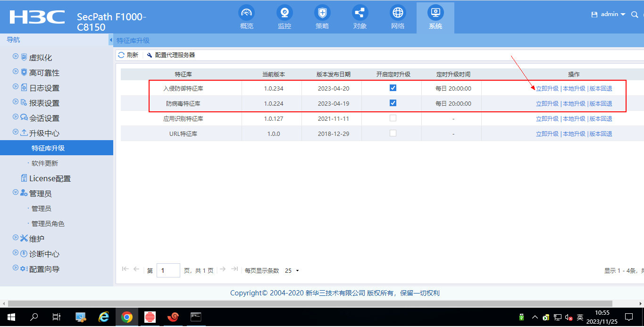Click the last page navigation icon
This screenshot has width=644, height=327.
234,269
